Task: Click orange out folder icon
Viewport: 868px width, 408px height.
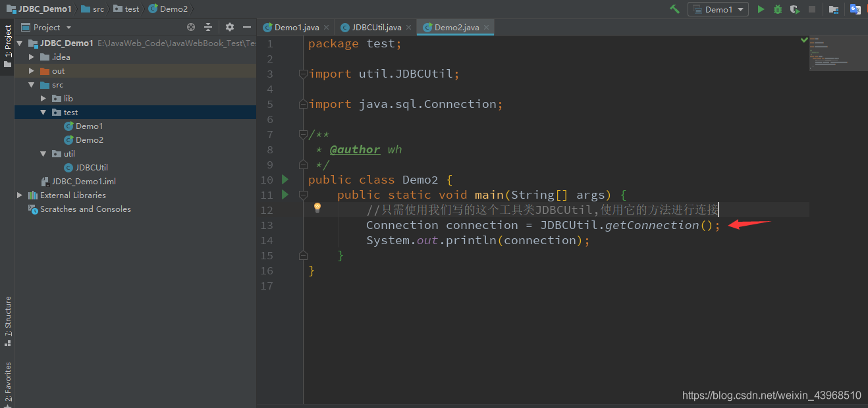Action: click(x=45, y=71)
